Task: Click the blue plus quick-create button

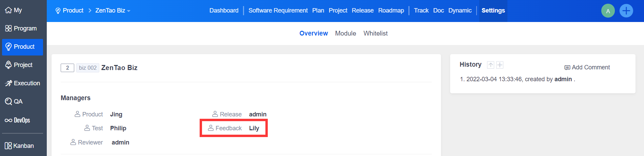Action: click(626, 11)
